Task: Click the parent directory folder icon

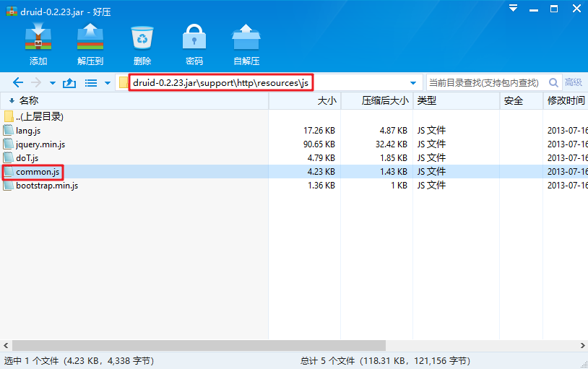Action: coord(9,116)
